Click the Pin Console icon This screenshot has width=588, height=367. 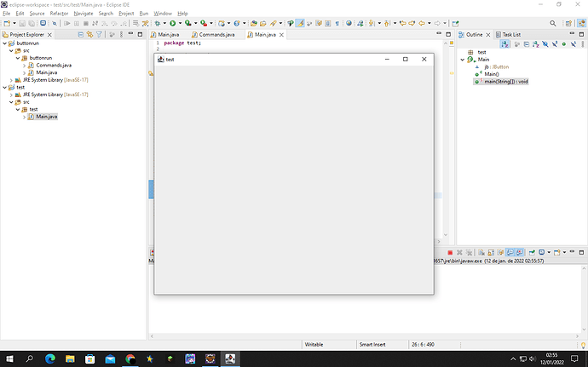(532, 253)
